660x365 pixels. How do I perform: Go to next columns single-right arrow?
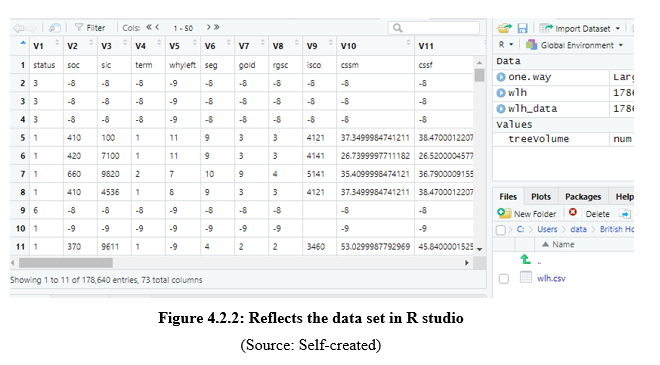[x=208, y=27]
